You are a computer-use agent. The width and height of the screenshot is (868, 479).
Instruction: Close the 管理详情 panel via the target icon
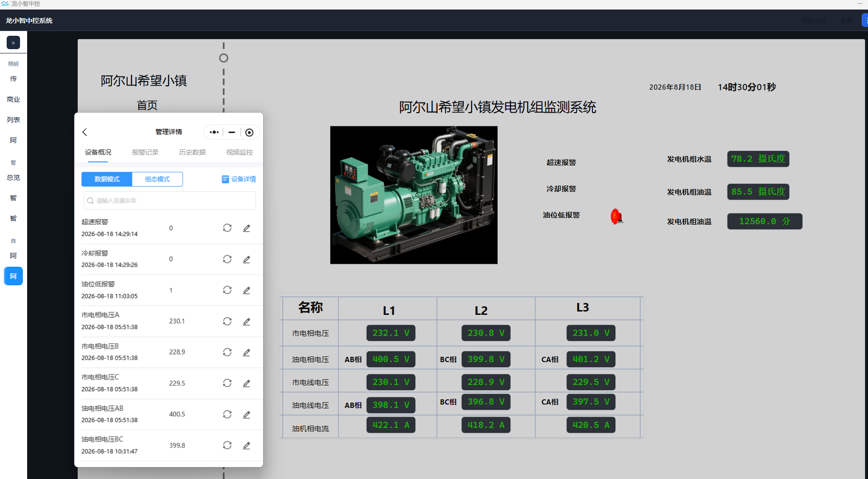249,132
